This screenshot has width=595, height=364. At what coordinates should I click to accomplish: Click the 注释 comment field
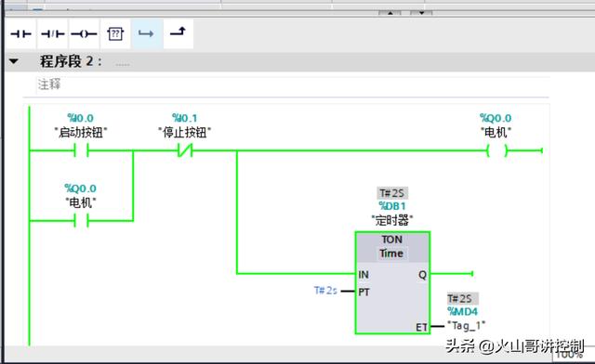[x=292, y=84]
